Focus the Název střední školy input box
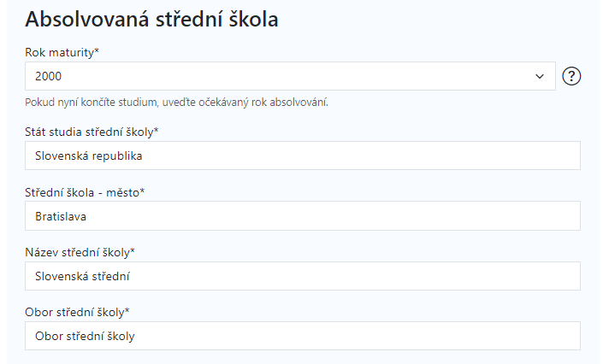Image resolution: width=603 pixels, height=364 pixels. pyautogui.click(x=303, y=276)
